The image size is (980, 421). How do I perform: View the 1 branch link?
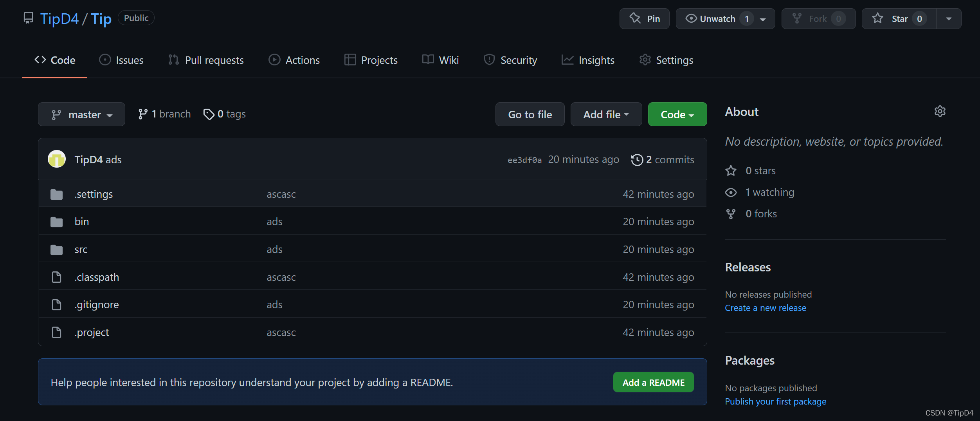pyautogui.click(x=164, y=114)
